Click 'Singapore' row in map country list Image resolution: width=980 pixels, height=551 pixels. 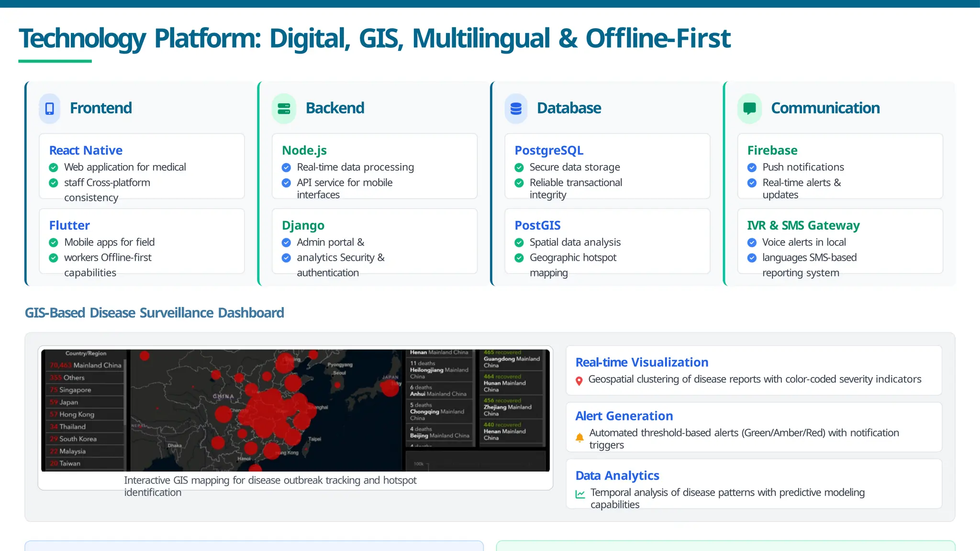(x=86, y=390)
